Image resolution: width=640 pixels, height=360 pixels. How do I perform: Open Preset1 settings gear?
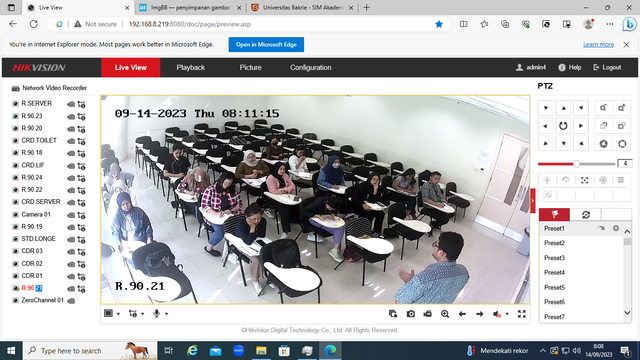pyautogui.click(x=616, y=229)
